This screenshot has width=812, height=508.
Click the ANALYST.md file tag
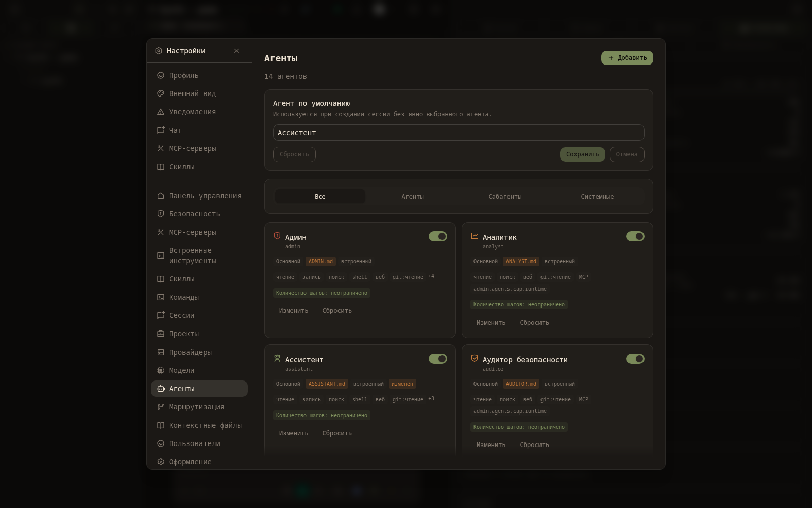coord(521,262)
